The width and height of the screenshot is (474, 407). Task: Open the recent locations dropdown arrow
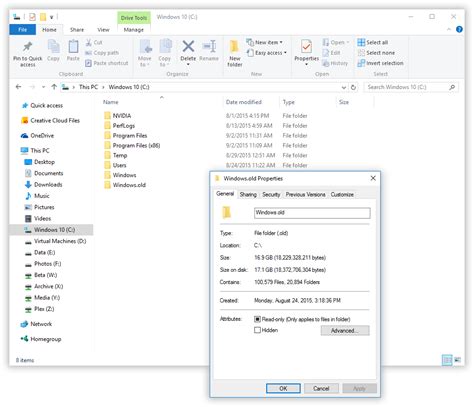(x=43, y=87)
